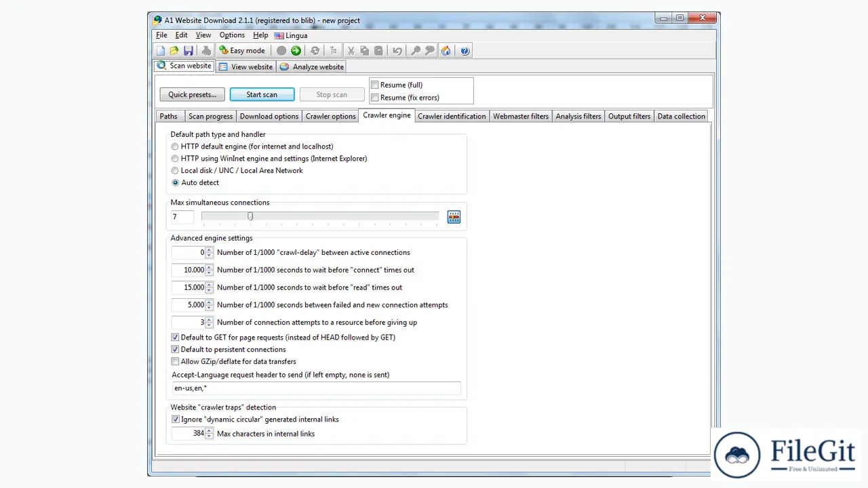Click the New project icon
Screen dimensions: 868x488
coord(161,51)
